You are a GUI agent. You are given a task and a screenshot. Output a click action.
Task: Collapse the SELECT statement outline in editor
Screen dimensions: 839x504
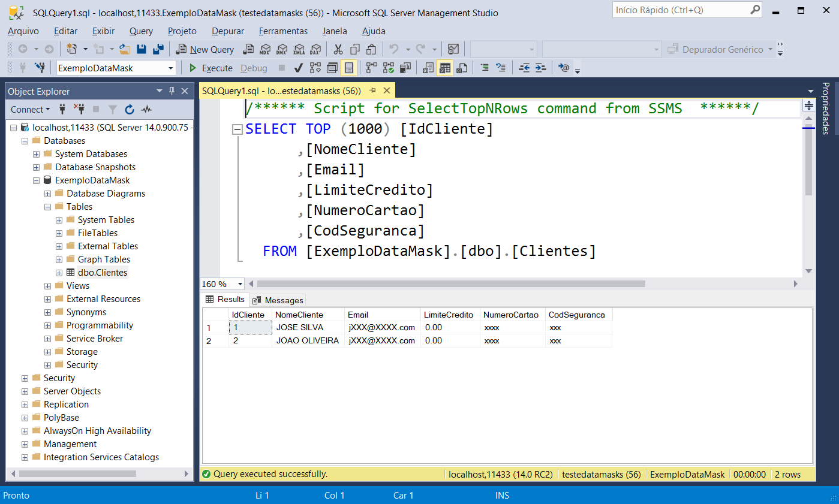pos(237,129)
